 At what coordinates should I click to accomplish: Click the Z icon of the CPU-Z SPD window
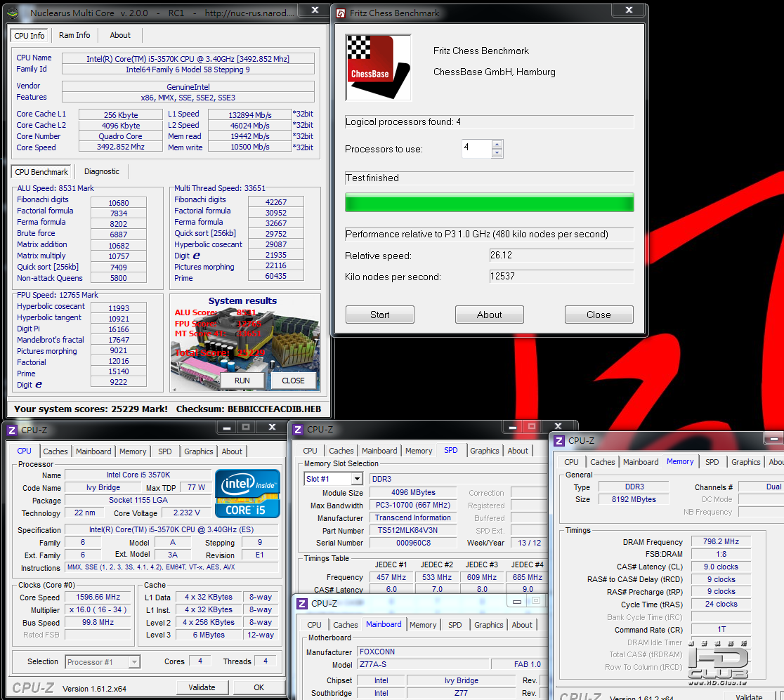(298, 429)
